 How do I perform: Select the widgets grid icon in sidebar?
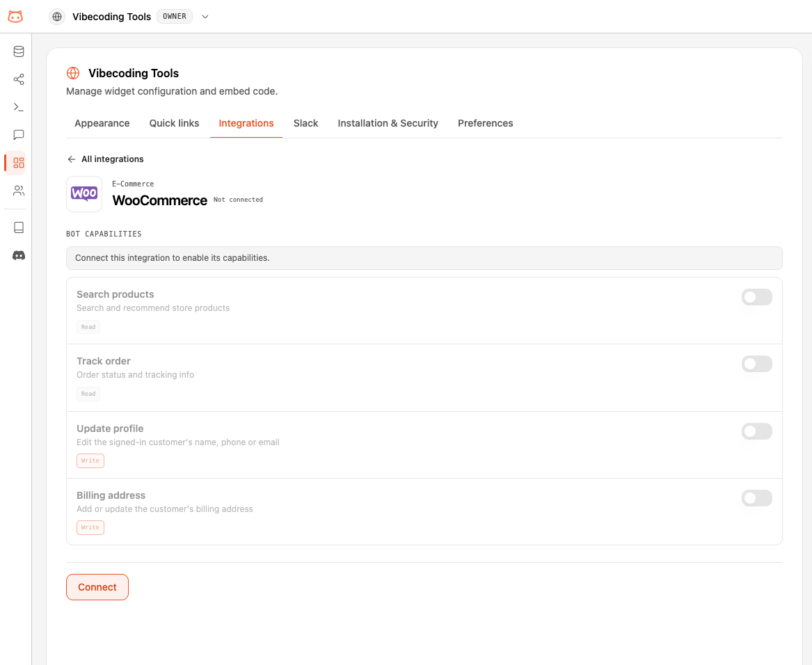tap(19, 163)
